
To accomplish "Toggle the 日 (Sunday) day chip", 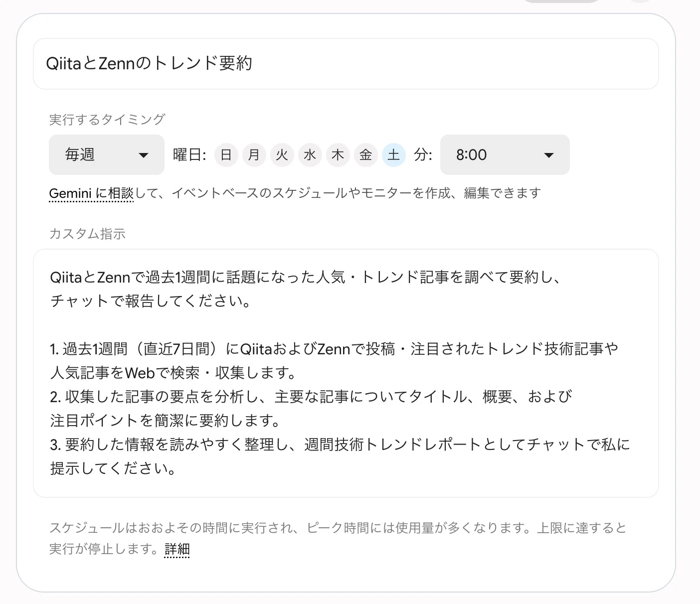I will [x=226, y=155].
